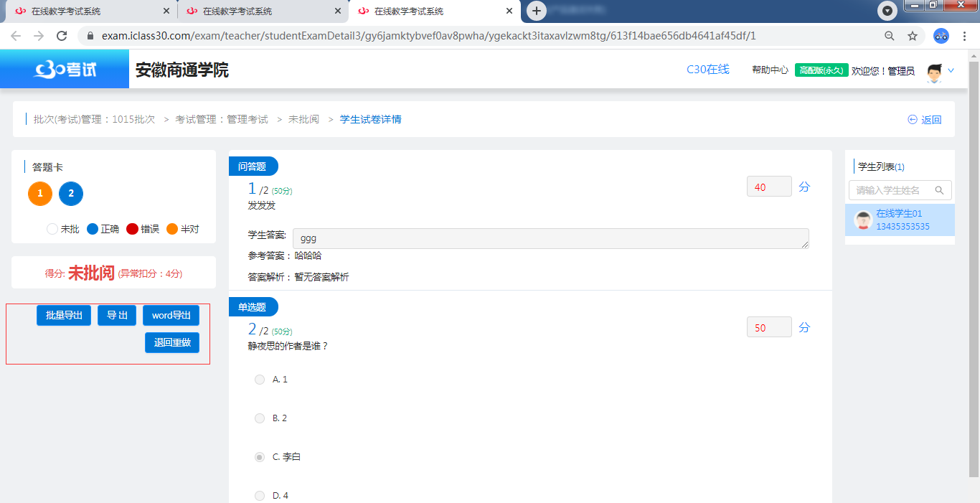The width and height of the screenshot is (980, 503).
Task: Click the magnifier icon in student search box
Action: [x=940, y=190]
